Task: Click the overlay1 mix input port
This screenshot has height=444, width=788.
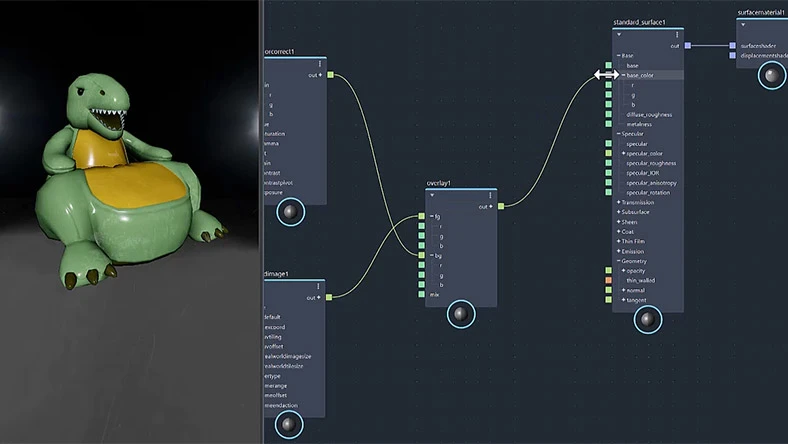Action: click(422, 295)
